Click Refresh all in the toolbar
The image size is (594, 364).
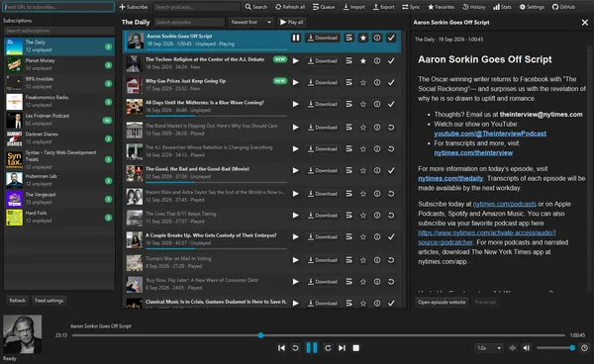coord(290,7)
